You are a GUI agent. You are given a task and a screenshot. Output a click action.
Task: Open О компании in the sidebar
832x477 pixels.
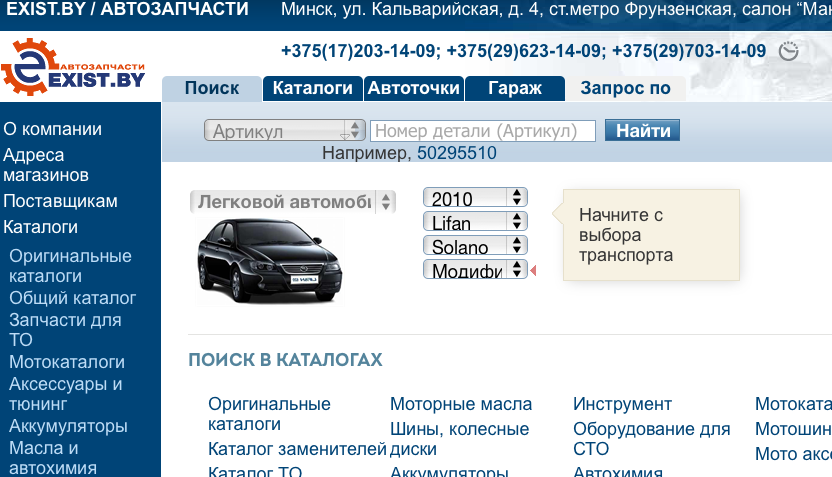pyautogui.click(x=52, y=129)
